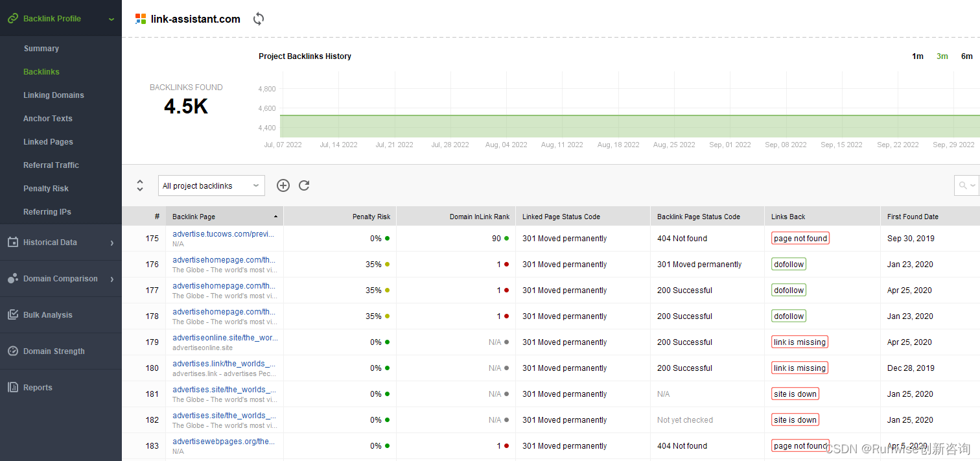Collapse the Backlink Profile section chevron

[x=111, y=19]
